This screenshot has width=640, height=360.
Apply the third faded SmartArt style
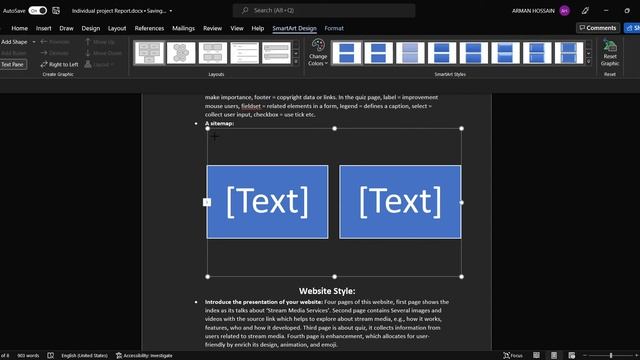(x=410, y=53)
